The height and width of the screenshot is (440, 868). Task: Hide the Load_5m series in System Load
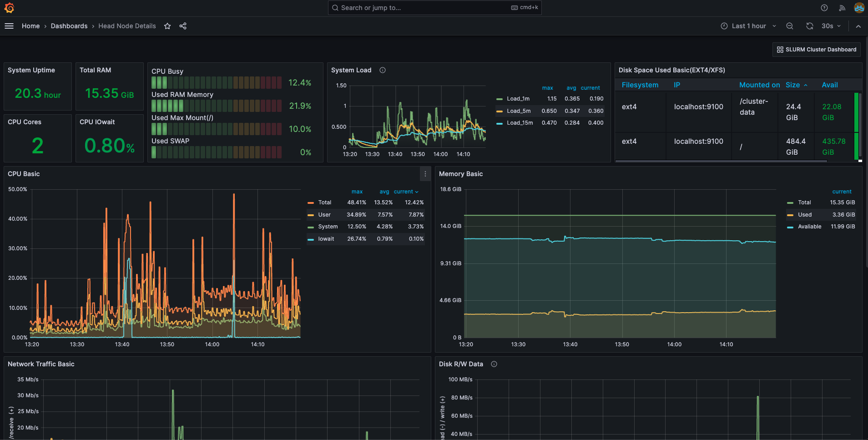coord(518,111)
